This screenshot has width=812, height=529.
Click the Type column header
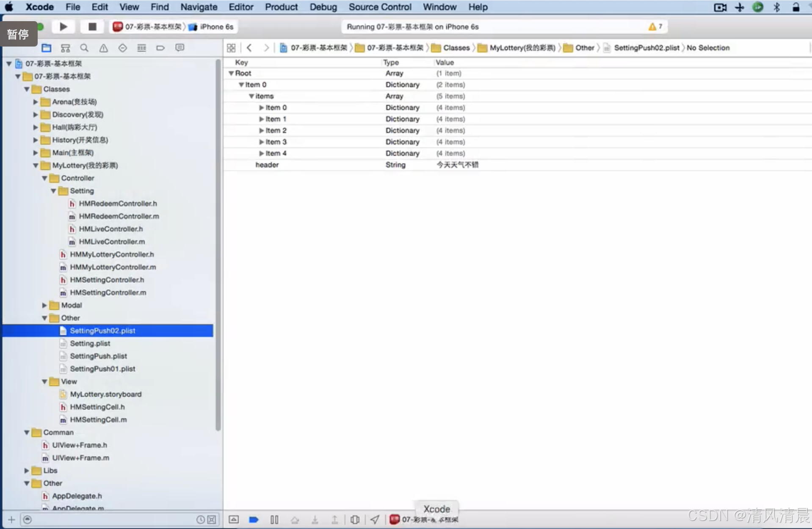click(391, 62)
